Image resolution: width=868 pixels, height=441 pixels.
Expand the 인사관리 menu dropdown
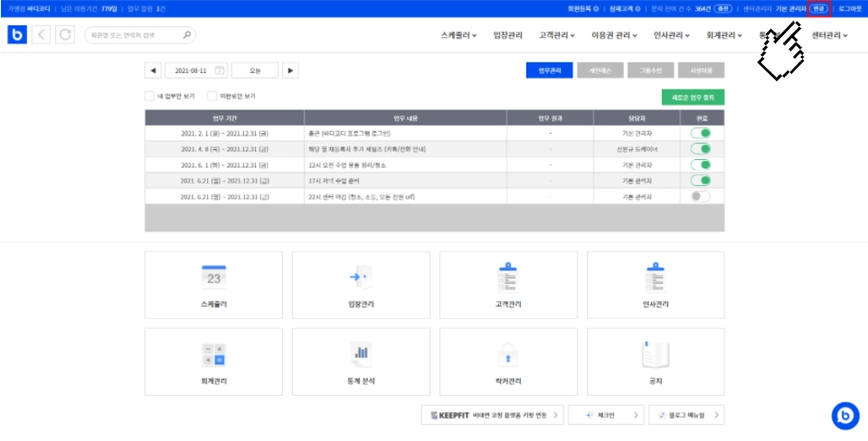pyautogui.click(x=672, y=35)
